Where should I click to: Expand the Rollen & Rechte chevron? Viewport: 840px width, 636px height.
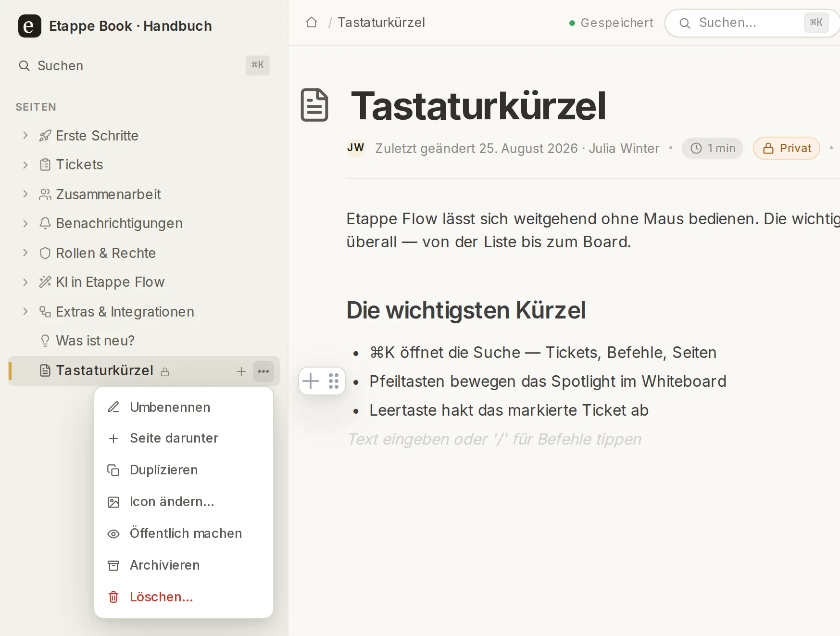pos(25,253)
